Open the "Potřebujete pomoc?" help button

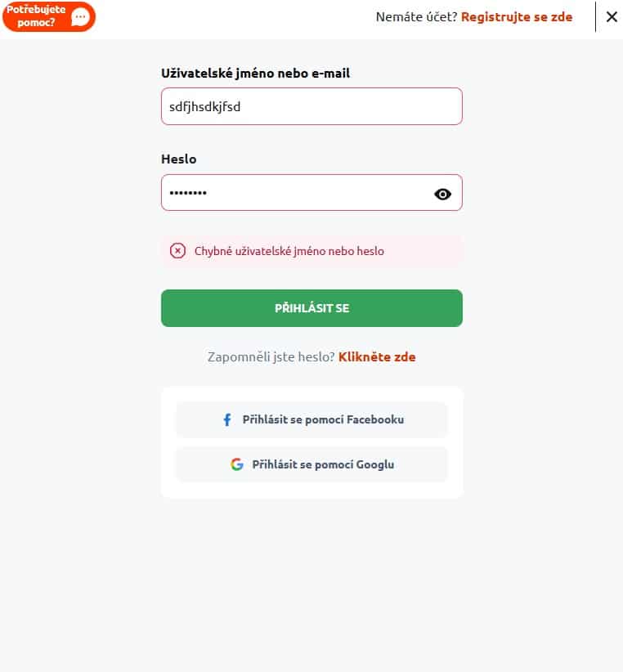pyautogui.click(x=37, y=16)
